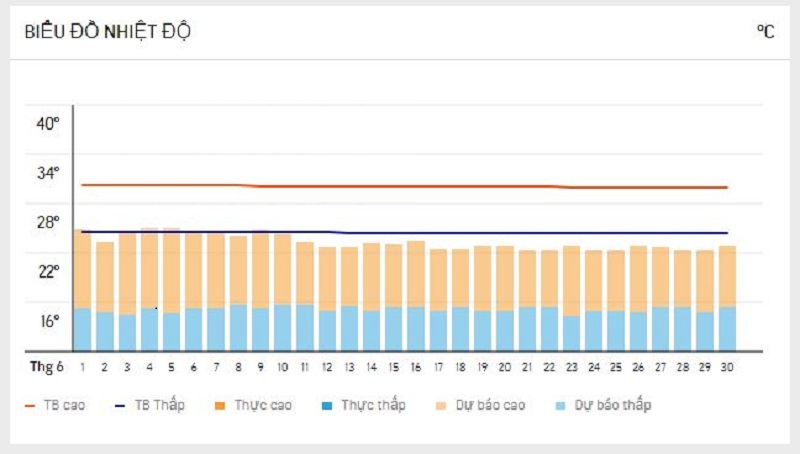Toggle the 'Thực cao' legend entry

tap(253, 406)
